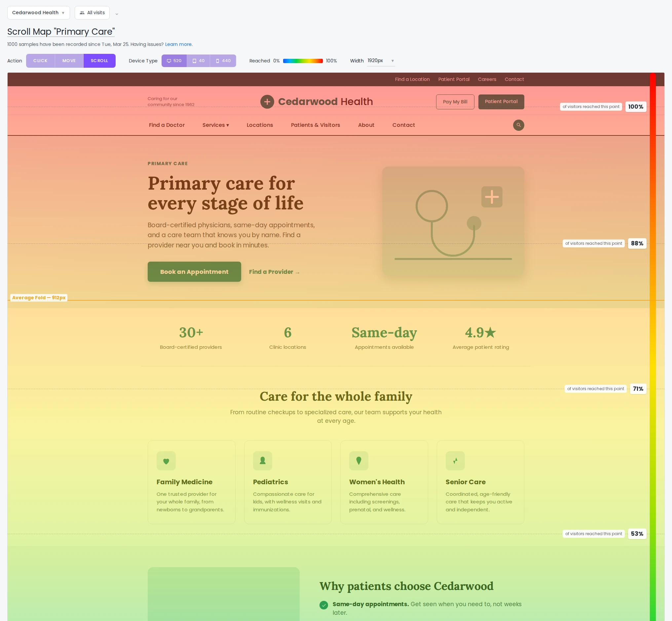Open Find a Doctor in navigation

click(x=167, y=125)
